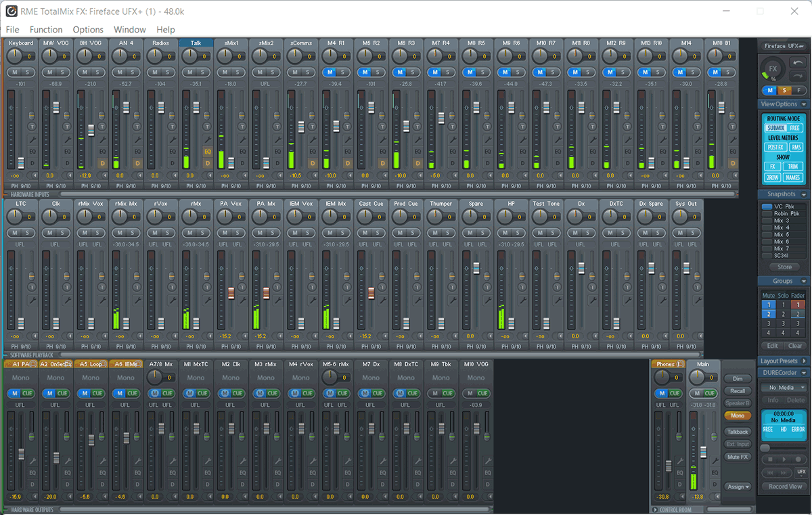Select Submix routing mode
The width and height of the screenshot is (812, 515).
click(775, 128)
